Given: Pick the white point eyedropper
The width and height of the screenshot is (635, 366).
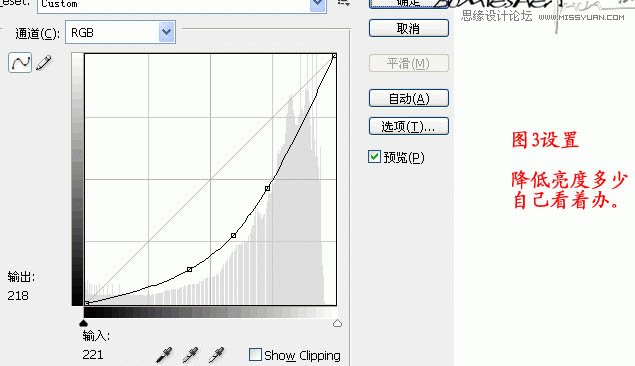Looking at the screenshot, I should click(x=216, y=355).
